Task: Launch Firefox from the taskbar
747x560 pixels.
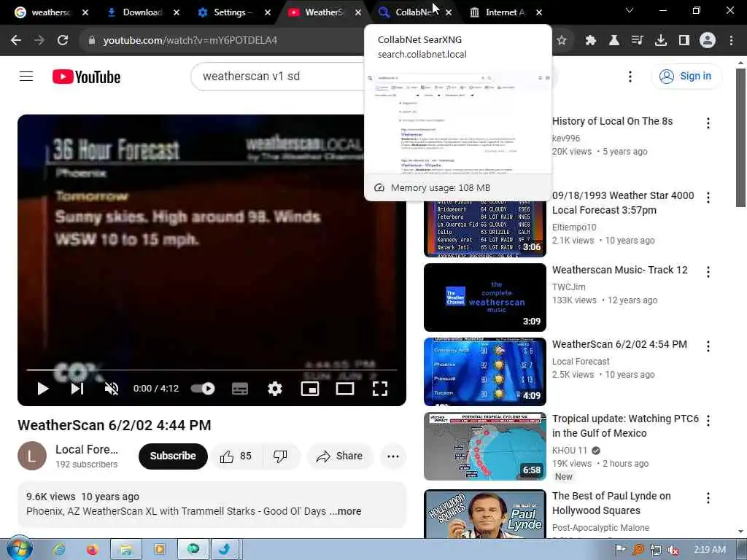Action: 93,550
